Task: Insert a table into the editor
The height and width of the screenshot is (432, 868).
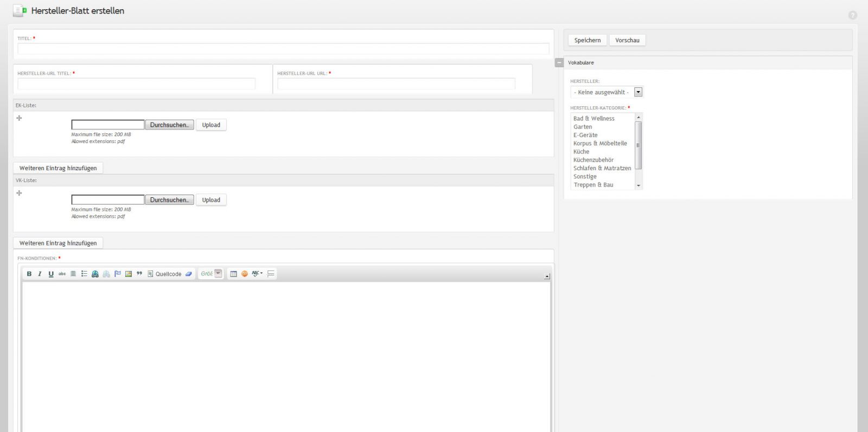Action: coord(233,274)
